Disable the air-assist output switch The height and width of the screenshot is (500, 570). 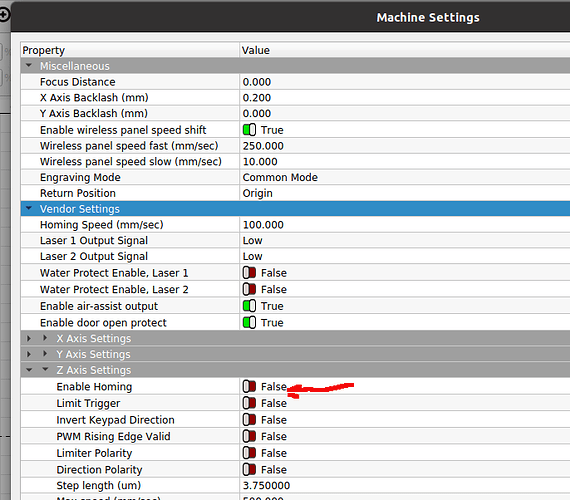coord(249,306)
